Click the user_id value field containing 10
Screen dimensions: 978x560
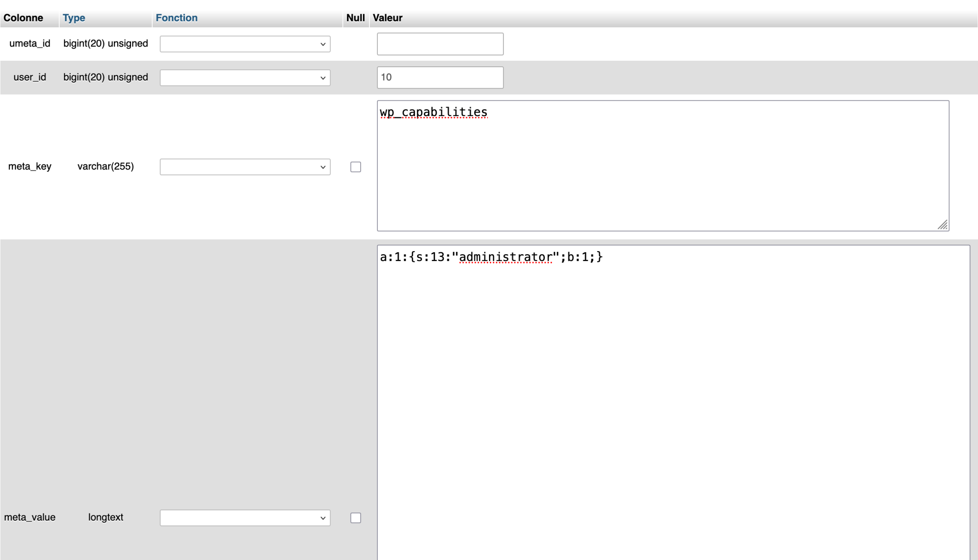pyautogui.click(x=440, y=77)
